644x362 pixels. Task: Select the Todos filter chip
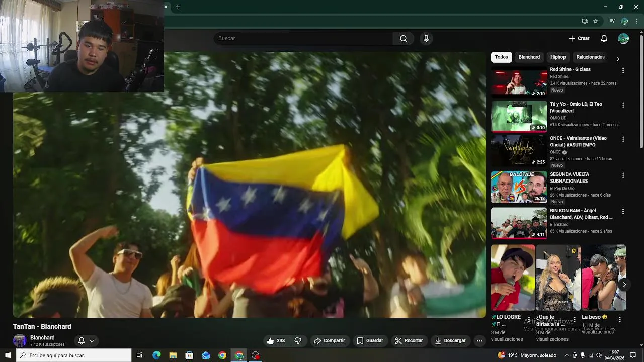502,57
